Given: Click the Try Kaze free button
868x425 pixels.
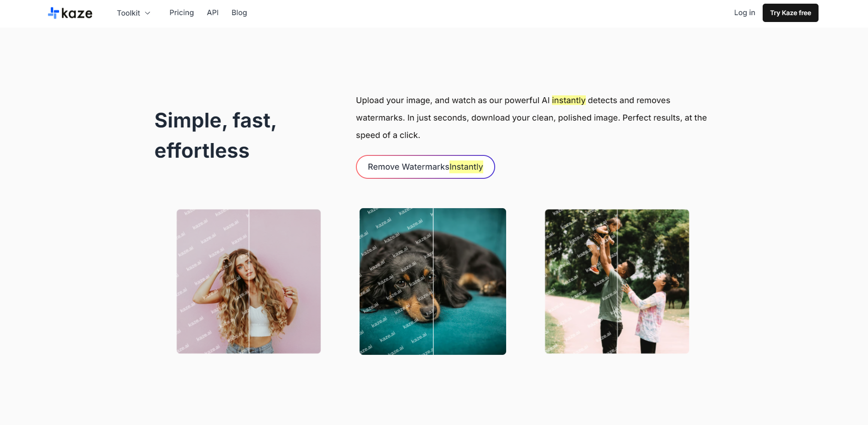Looking at the screenshot, I should coord(790,13).
